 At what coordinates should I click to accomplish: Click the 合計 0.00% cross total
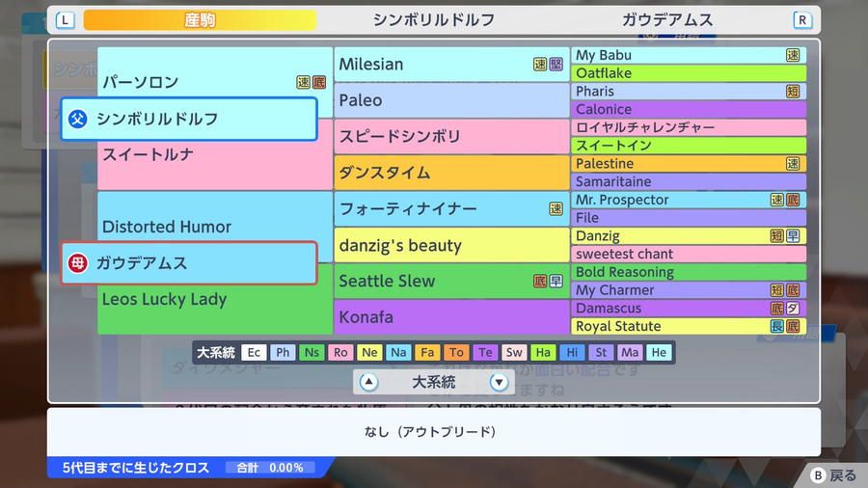pos(270,468)
